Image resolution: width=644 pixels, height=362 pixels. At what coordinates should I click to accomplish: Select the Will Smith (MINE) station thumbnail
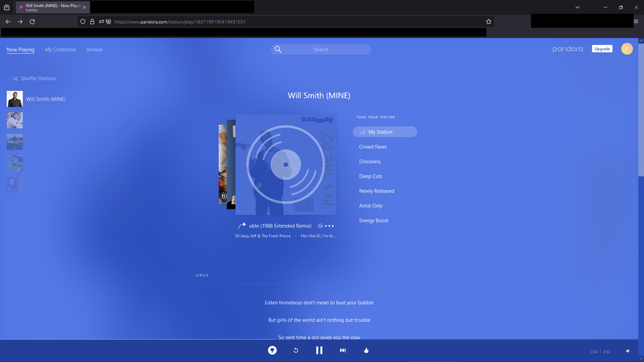pyautogui.click(x=15, y=99)
